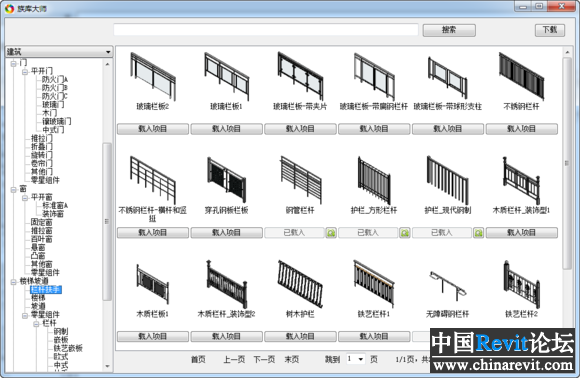Image resolution: width=580 pixels, height=378 pixels.
Task: Select the 木质栏杆_装饰型1 thumbnail
Action: [522, 180]
